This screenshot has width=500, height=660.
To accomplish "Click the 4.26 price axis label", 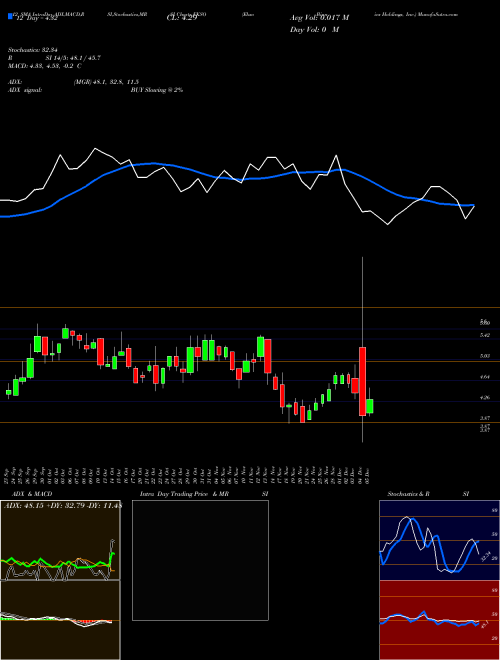I will (484, 397).
